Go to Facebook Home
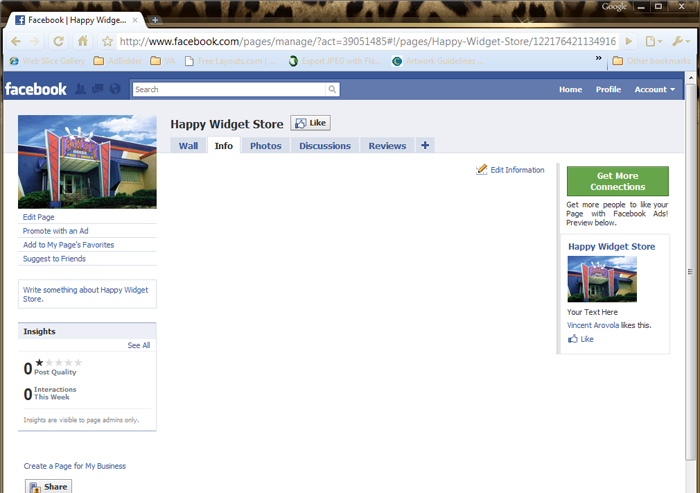 click(x=570, y=89)
